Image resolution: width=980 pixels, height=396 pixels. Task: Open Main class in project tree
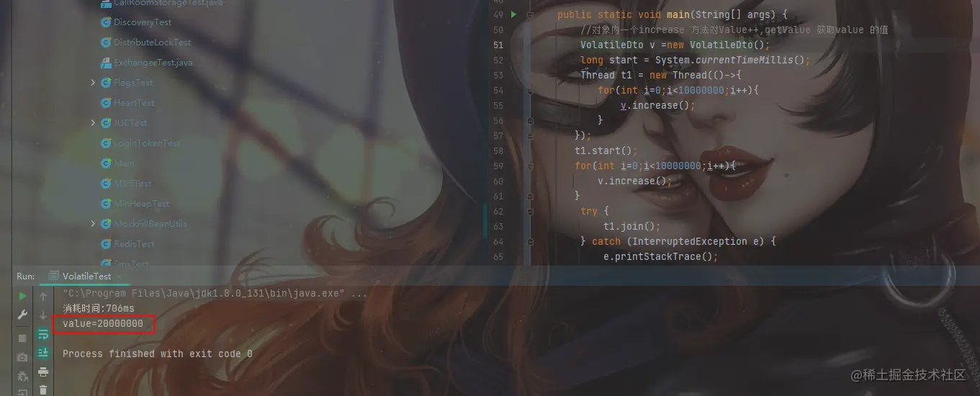tap(124, 163)
